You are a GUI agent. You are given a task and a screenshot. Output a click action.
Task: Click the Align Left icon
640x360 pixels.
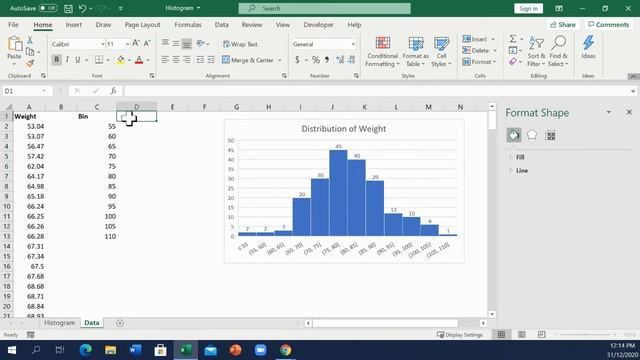[x=165, y=60]
